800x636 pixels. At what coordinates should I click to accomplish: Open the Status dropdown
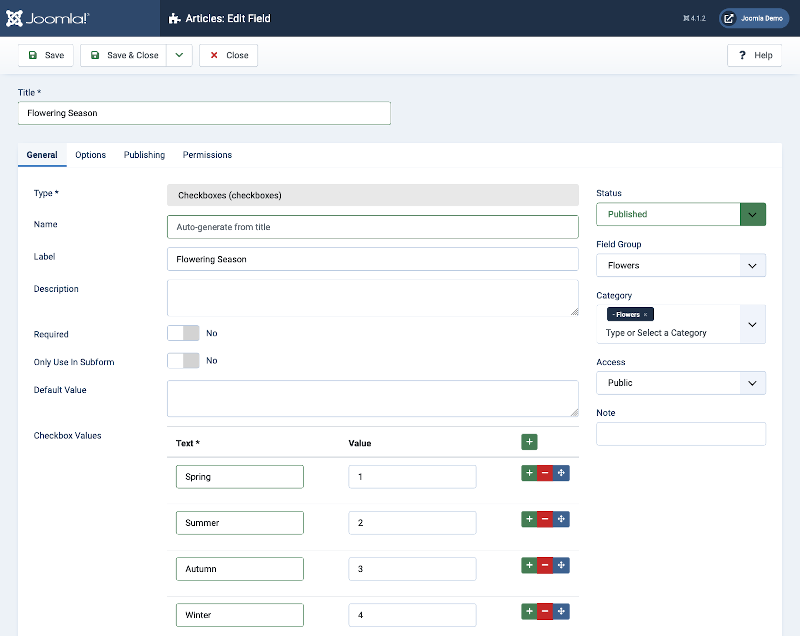(681, 214)
